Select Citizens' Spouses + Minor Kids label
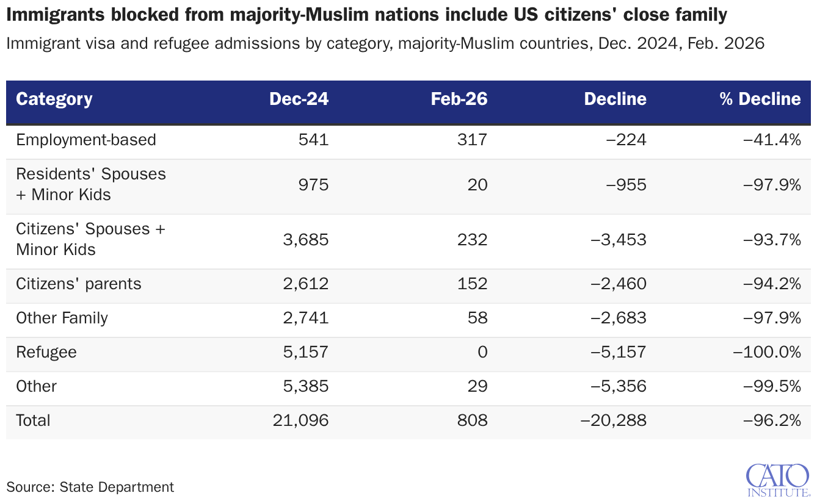Image resolution: width=817 pixels, height=504 pixels. point(91,239)
